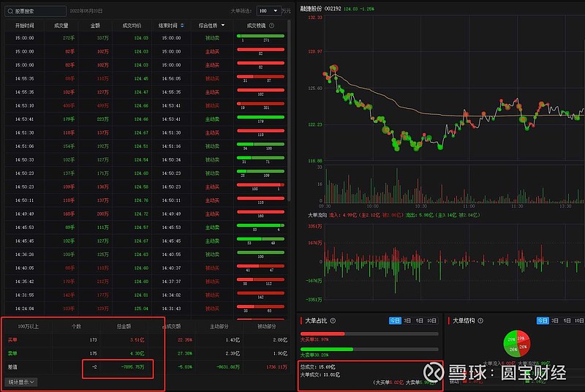Select 3日 tab in 大单占比 panel
The height and width of the screenshot is (392, 585).
407,321
